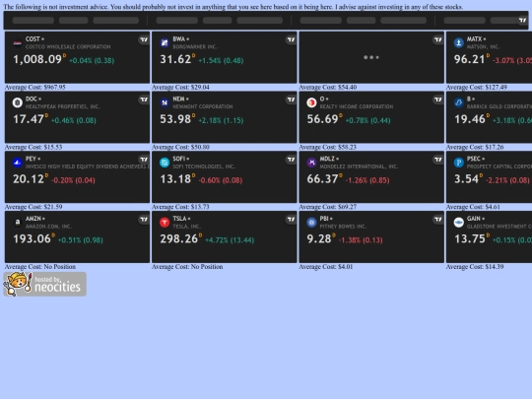Screen dimensions: 532x399
Task: Click the TradingView logo on SOFI widget
Action: coord(291,160)
